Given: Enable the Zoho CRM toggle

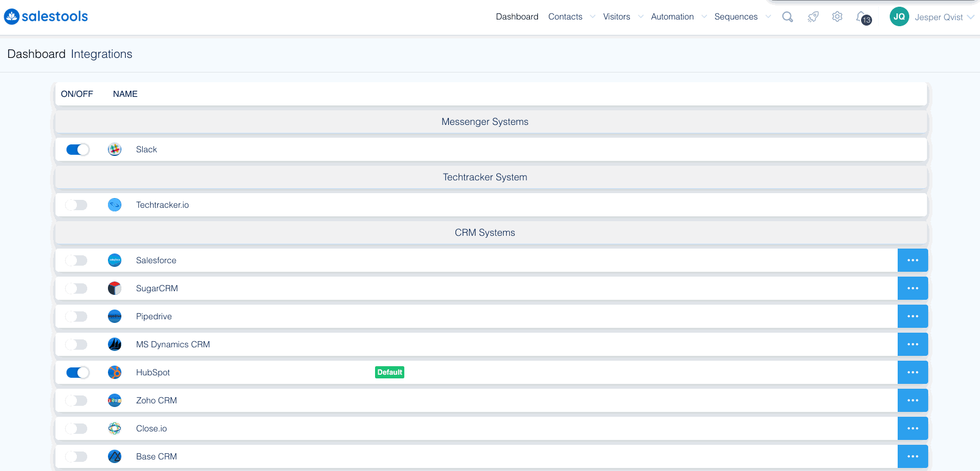Looking at the screenshot, I should coord(76,400).
